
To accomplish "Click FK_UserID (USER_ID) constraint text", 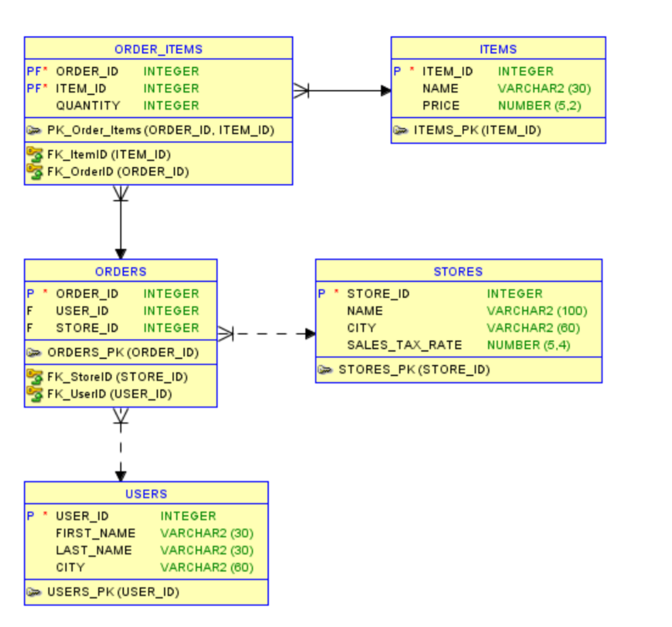I will (x=110, y=394).
